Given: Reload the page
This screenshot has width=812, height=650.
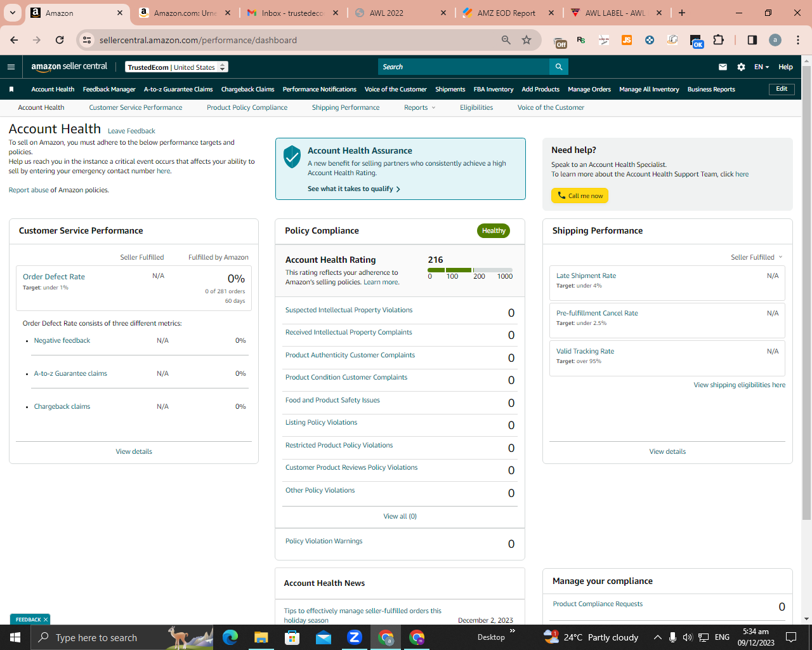Looking at the screenshot, I should coord(60,40).
